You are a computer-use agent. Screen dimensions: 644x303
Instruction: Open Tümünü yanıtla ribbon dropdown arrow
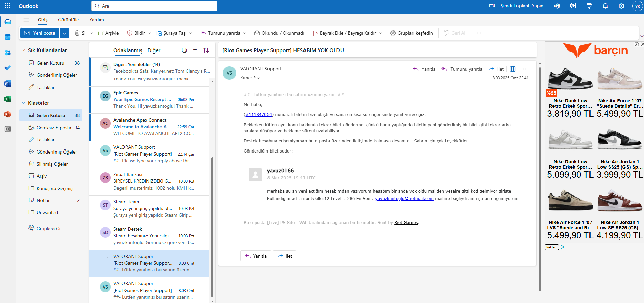click(245, 33)
